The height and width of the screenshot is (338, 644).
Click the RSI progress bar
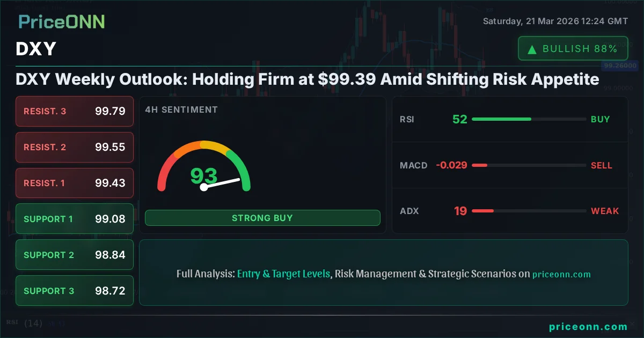529,119
